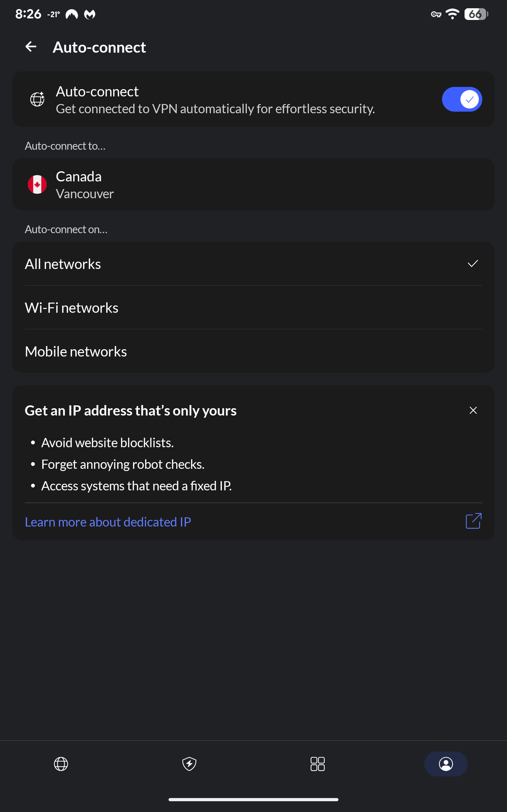Screen dimensions: 507x812
Task: Click the Auto-connect globe icon
Action: pyautogui.click(x=37, y=99)
